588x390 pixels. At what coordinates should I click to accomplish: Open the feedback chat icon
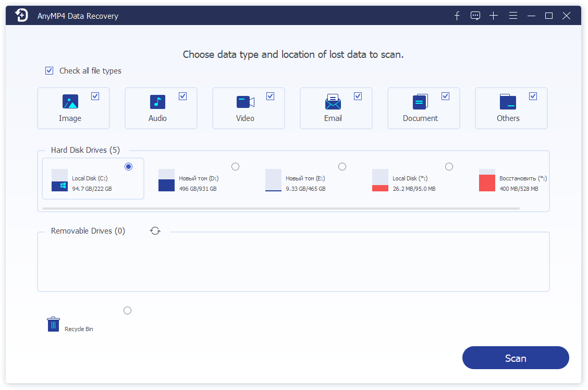(x=475, y=16)
